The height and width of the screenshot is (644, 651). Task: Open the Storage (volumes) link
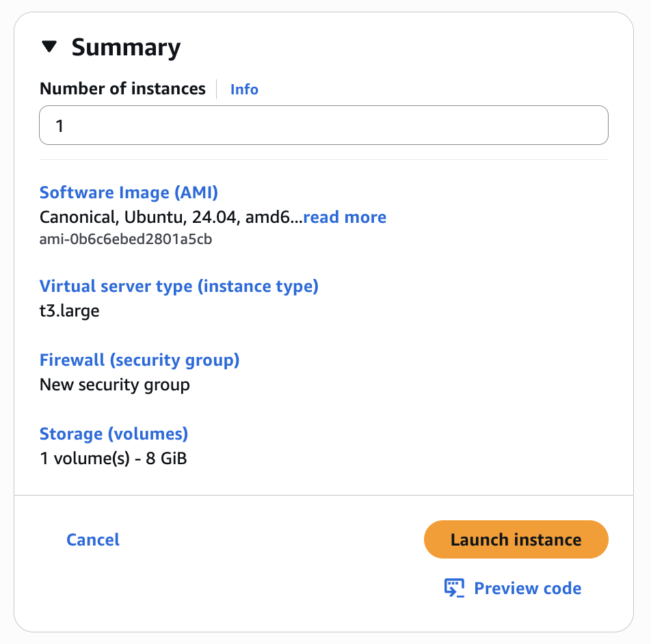click(x=114, y=433)
